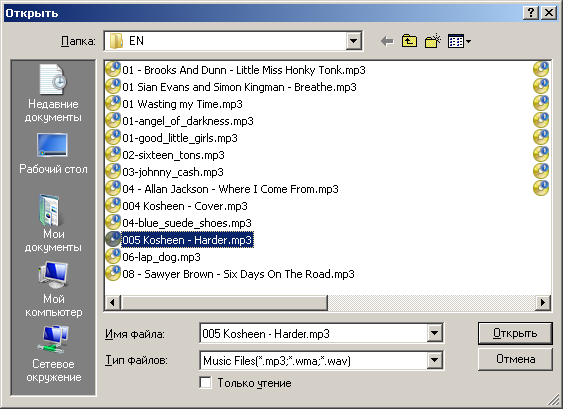Open Мои документы shortcut
This screenshot has height=409, width=563.
click(x=53, y=223)
